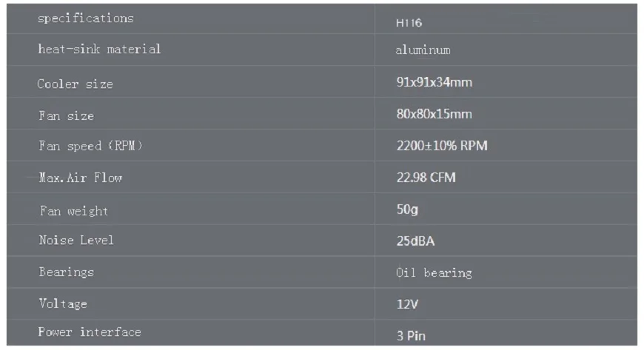The image size is (644, 350).
Task: Click the 'Bearings' label
Action: point(67,272)
